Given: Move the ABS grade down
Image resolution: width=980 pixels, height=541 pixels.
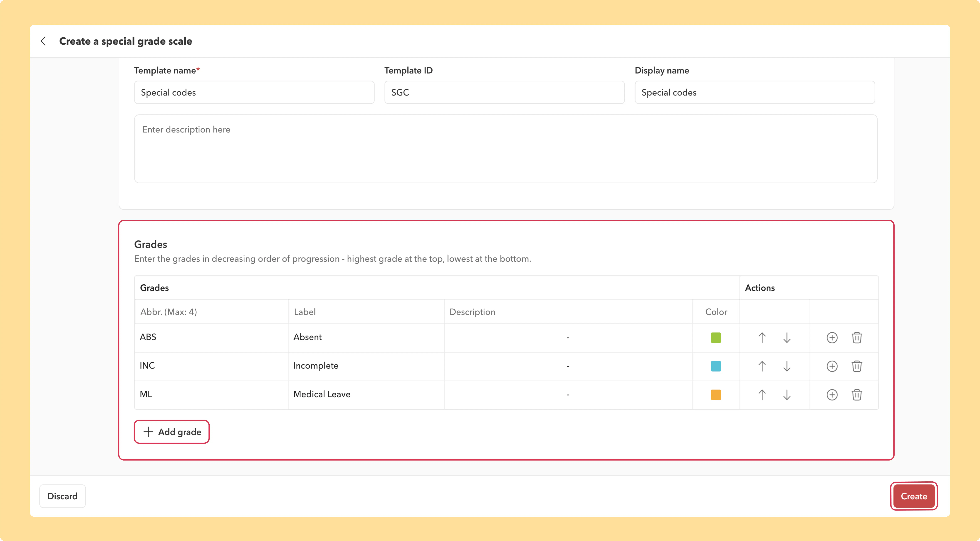Looking at the screenshot, I should pyautogui.click(x=787, y=338).
